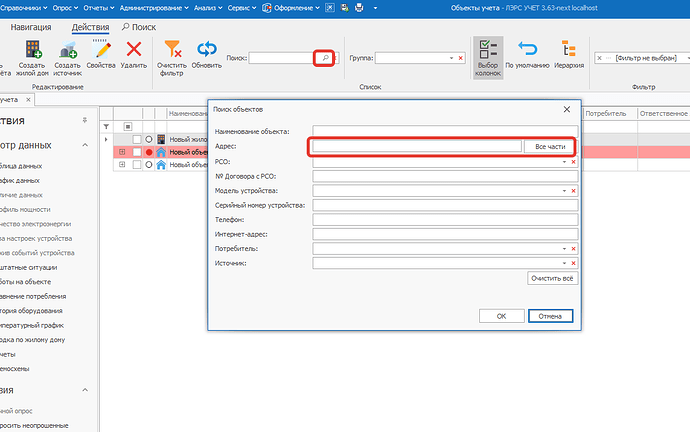Image resolution: width=690 pixels, height=432 pixels.
Task: Click the Создать жилой дом icon
Action: coord(33,49)
